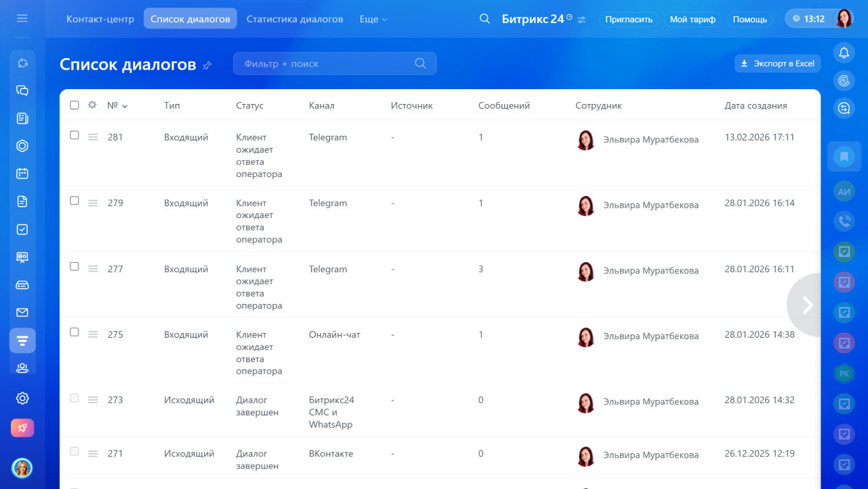The height and width of the screenshot is (489, 868).
Task: Open the Mail icon in left sidebar
Action: click(22, 313)
